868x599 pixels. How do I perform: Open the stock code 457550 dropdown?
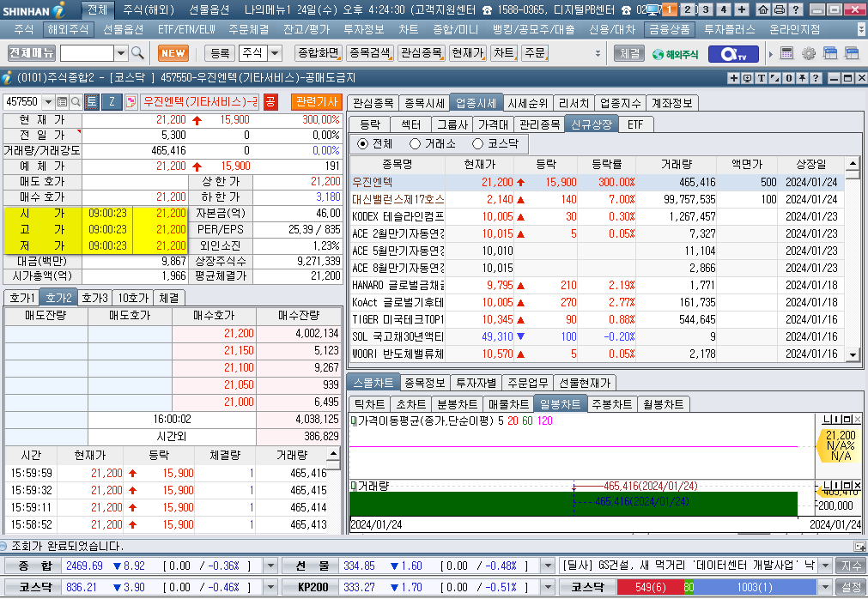point(48,102)
